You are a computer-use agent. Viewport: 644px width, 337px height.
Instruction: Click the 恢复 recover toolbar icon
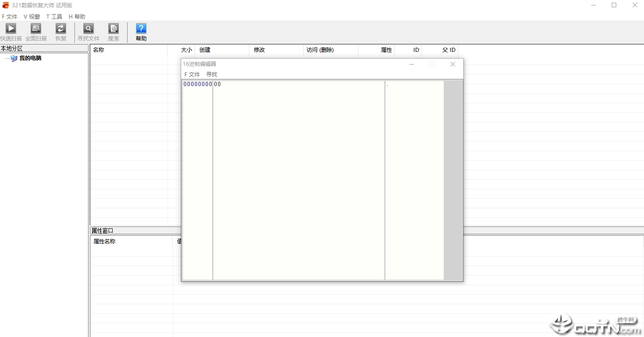61,32
